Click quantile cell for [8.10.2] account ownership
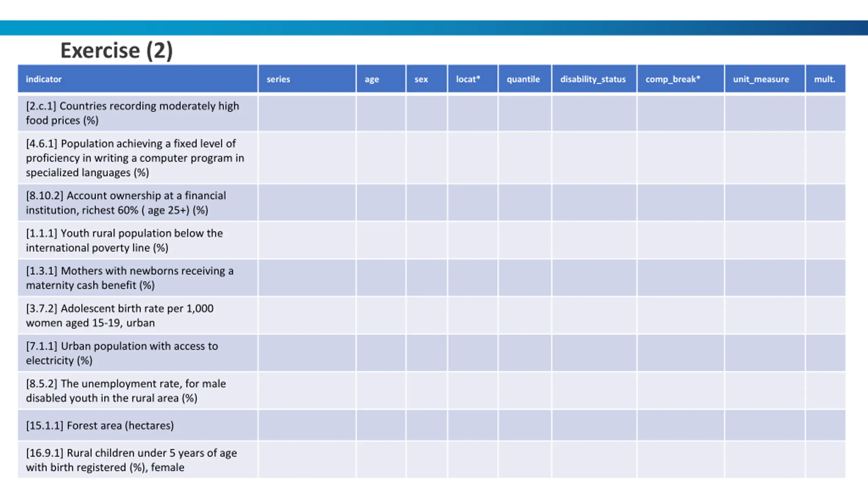Screen dimensions: 868x488 pos(525,203)
